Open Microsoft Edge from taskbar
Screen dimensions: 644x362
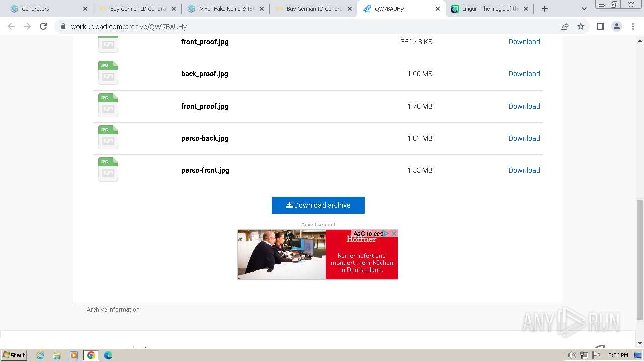(x=108, y=355)
